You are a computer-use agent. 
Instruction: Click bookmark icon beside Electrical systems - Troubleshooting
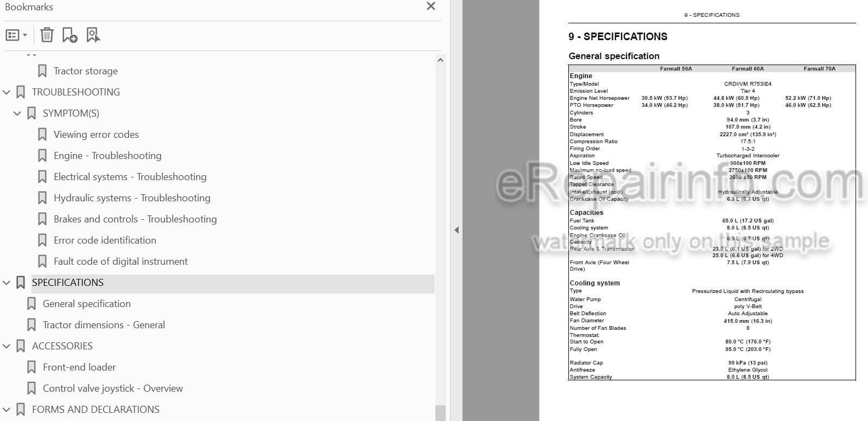click(42, 177)
